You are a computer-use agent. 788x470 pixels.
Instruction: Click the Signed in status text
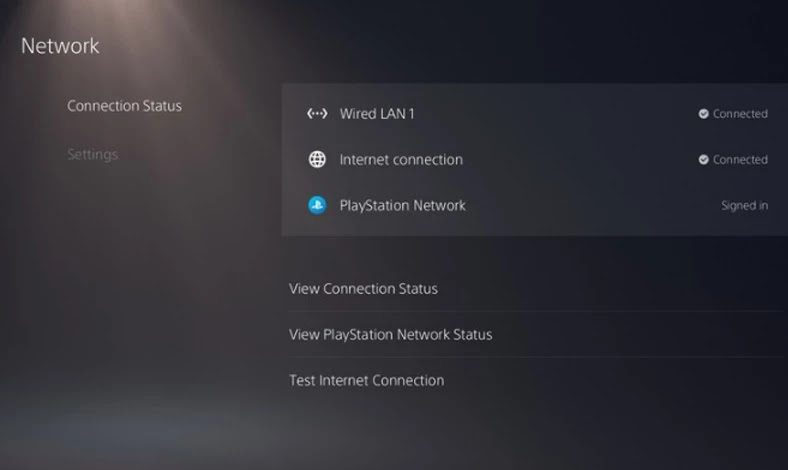click(744, 205)
